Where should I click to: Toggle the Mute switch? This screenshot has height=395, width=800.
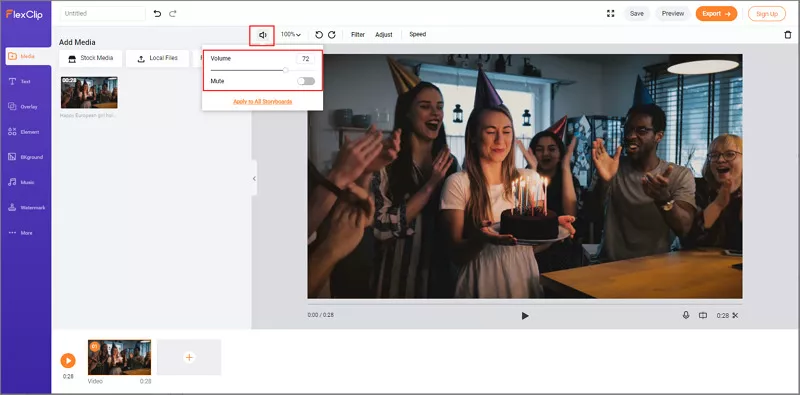pos(306,81)
